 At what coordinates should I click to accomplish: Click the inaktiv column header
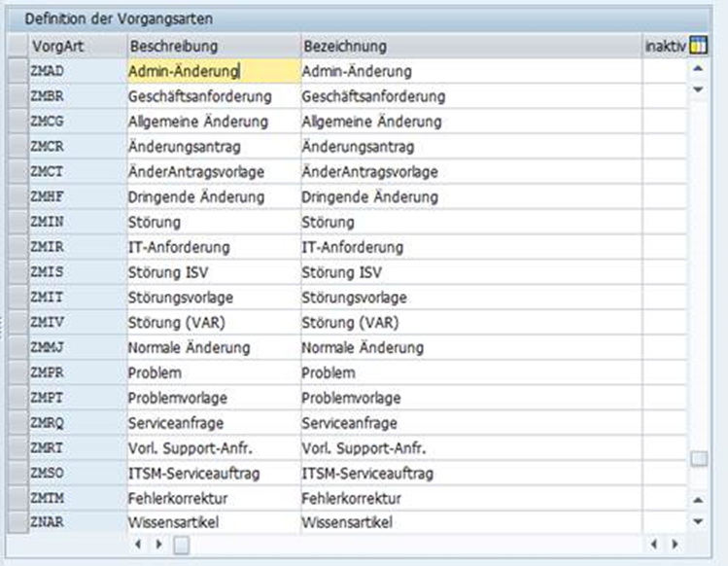tap(664, 46)
